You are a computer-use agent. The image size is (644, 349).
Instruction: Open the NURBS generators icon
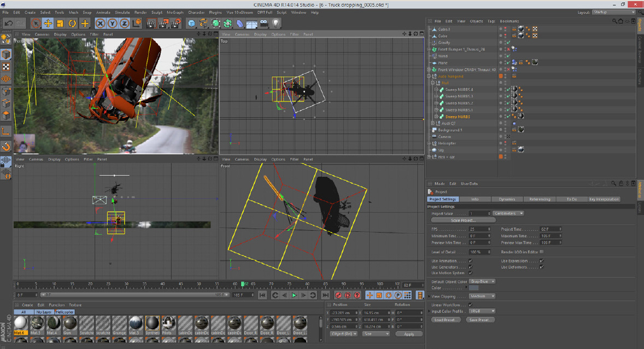click(x=215, y=24)
